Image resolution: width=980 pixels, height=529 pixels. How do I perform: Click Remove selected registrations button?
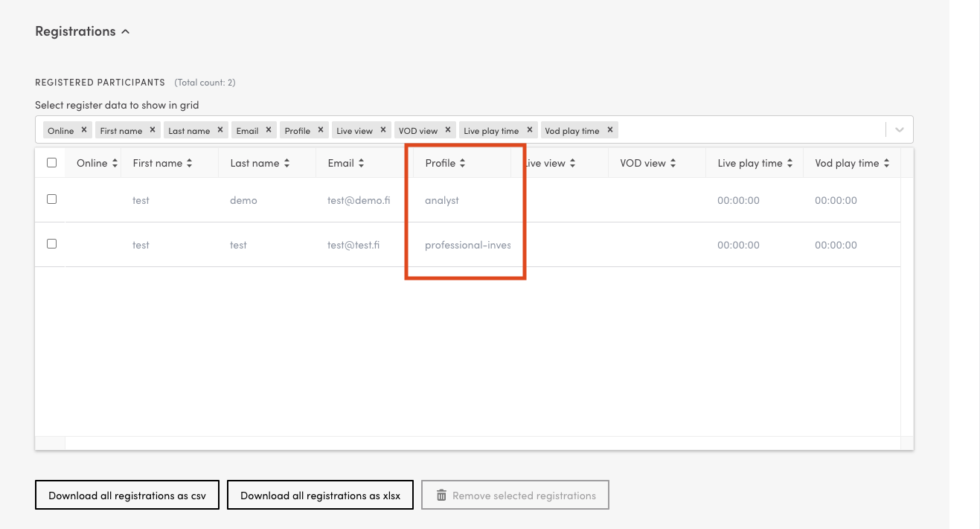pos(515,496)
